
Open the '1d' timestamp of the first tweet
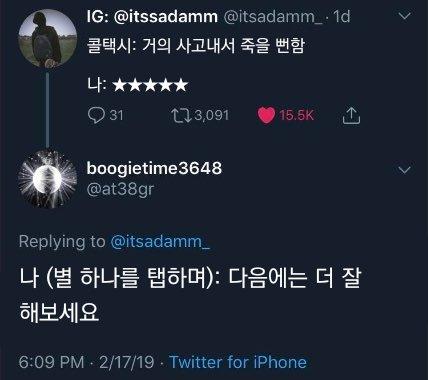coord(342,16)
